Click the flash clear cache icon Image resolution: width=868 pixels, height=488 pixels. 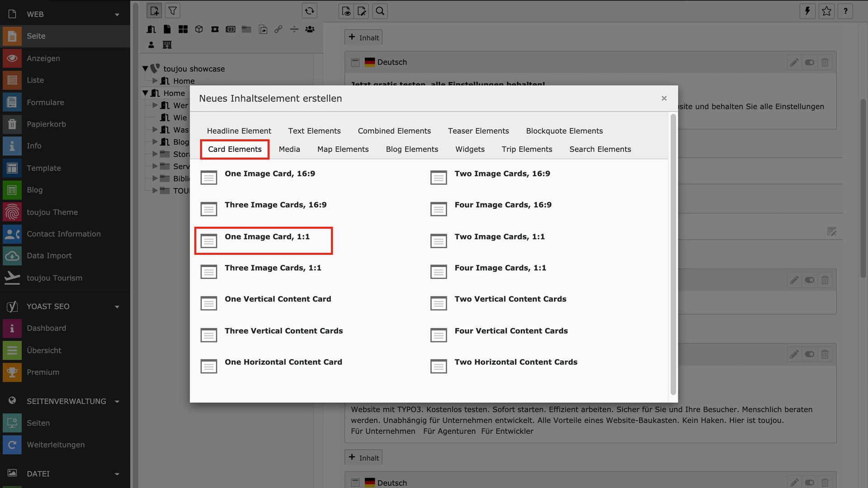pyautogui.click(x=807, y=11)
